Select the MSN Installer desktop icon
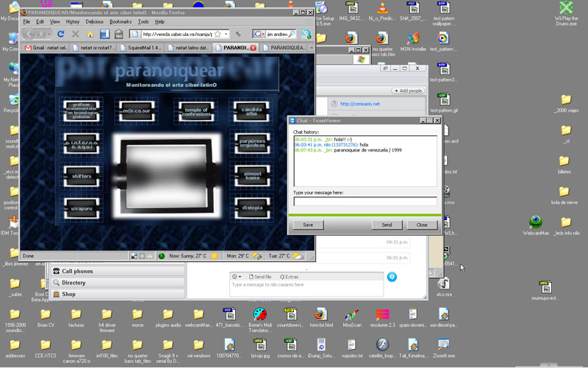This screenshot has height=368, width=588. click(x=413, y=41)
